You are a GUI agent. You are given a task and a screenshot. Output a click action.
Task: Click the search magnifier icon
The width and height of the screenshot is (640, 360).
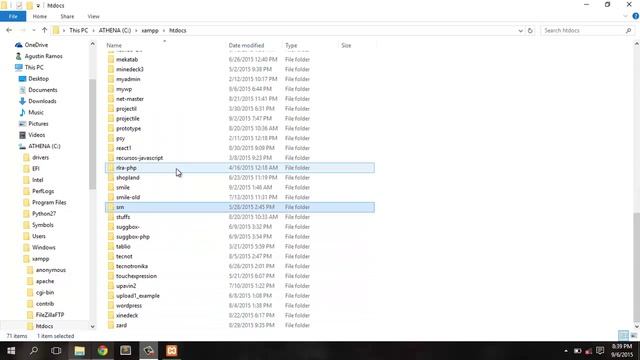[x=629, y=30]
